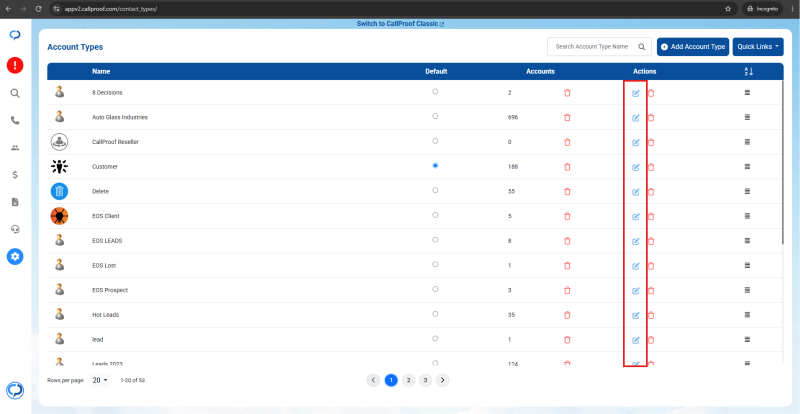Open the settings gear in sidebar
This screenshot has height=414, width=800.
coord(15,256)
